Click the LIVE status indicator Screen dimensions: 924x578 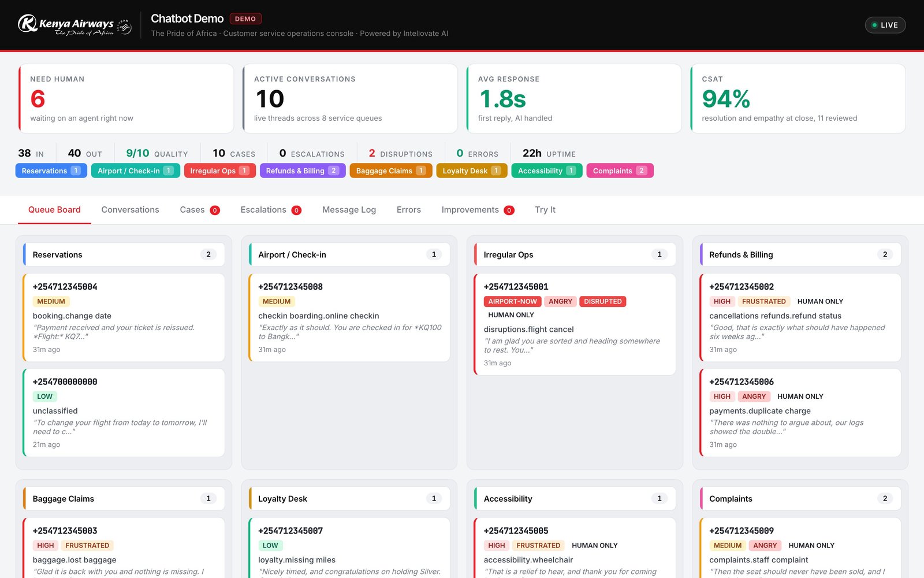coord(885,25)
